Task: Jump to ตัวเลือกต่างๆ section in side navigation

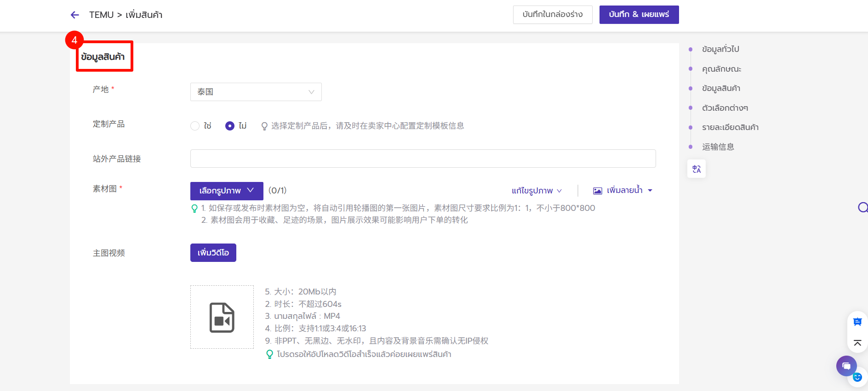Action: click(725, 108)
